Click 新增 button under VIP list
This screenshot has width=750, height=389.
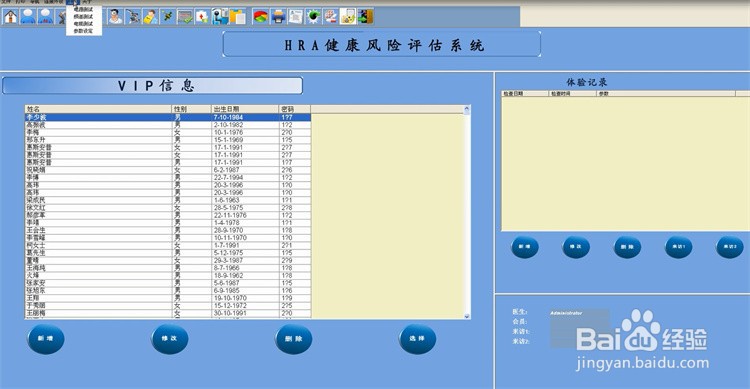click(x=45, y=339)
